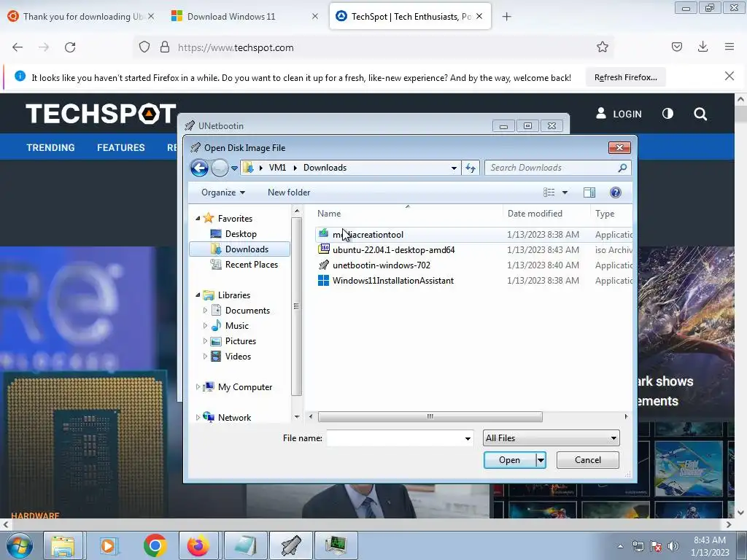Viewport: 747px width, 560px height.
Task: Open the Firefox hamburger menu
Action: 729,47
